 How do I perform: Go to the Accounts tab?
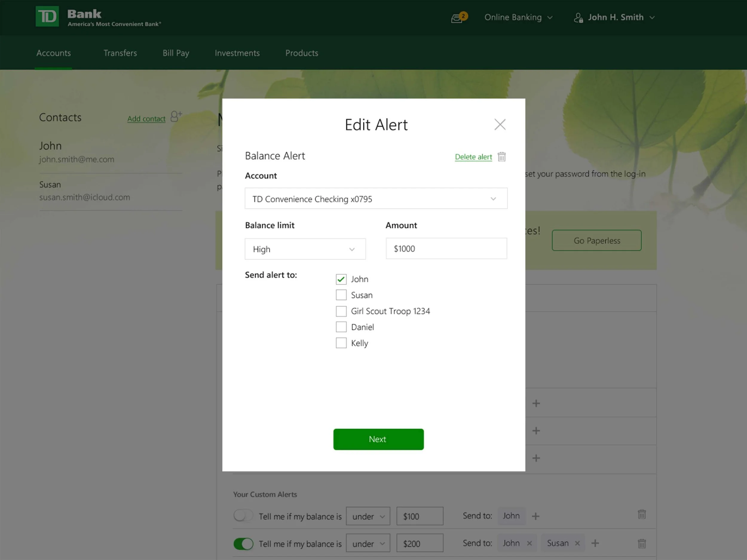coord(53,53)
